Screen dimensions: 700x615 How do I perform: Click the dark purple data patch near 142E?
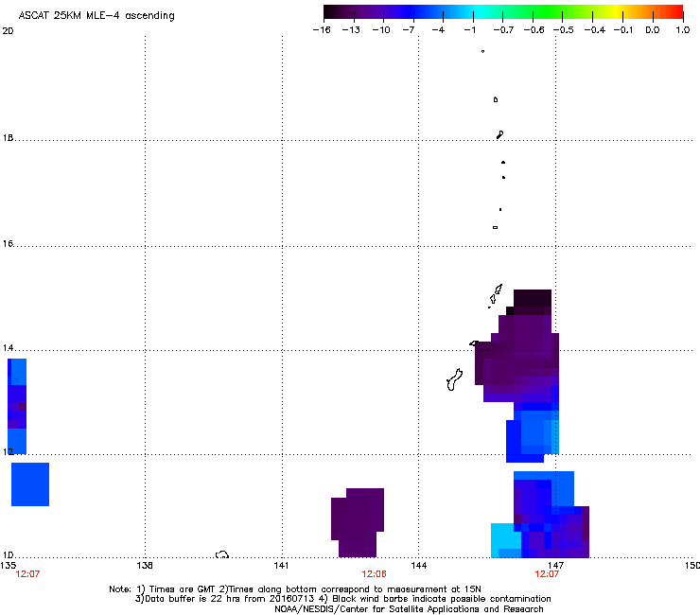(358, 522)
